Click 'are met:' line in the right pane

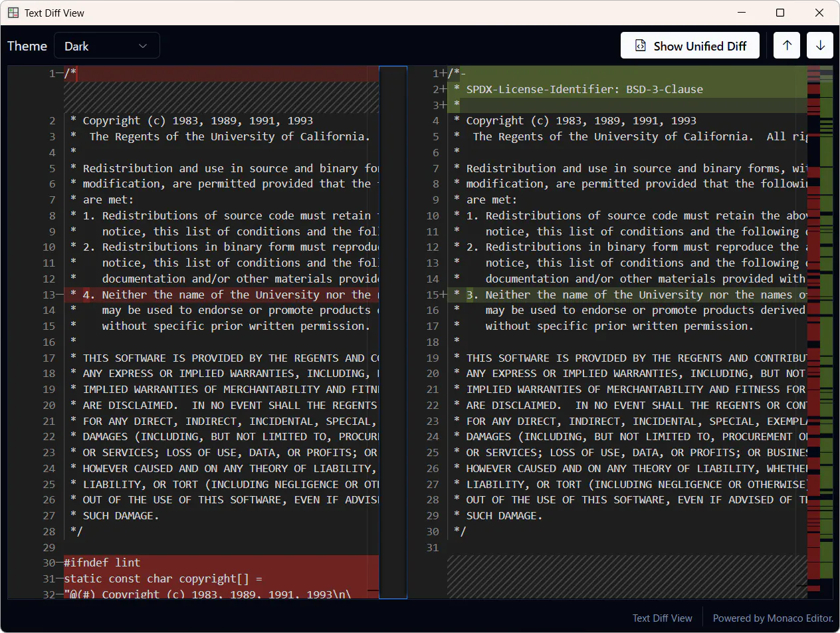[491, 199]
